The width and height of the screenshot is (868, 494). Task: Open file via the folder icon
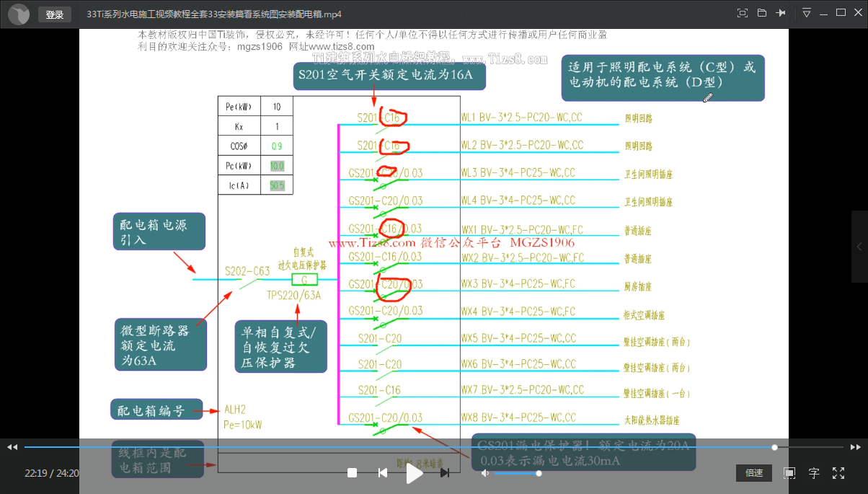pyautogui.click(x=762, y=13)
